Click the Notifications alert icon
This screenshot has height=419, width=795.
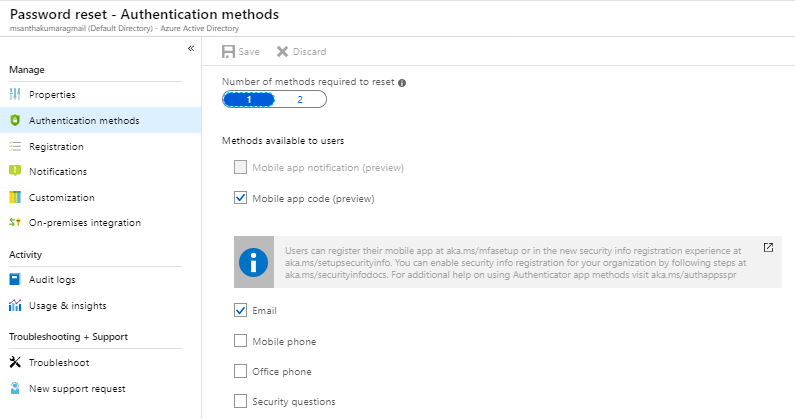click(x=15, y=171)
